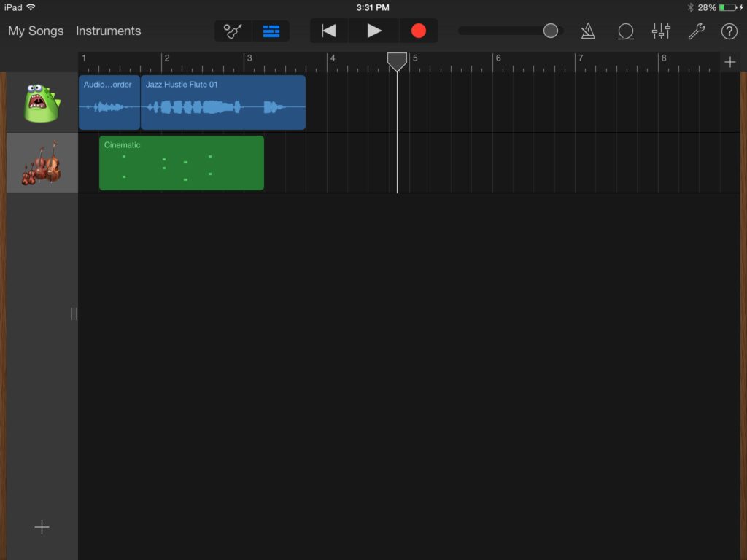Image resolution: width=747 pixels, height=560 pixels.
Task: Switch to the instrument view icon
Action: [233, 31]
